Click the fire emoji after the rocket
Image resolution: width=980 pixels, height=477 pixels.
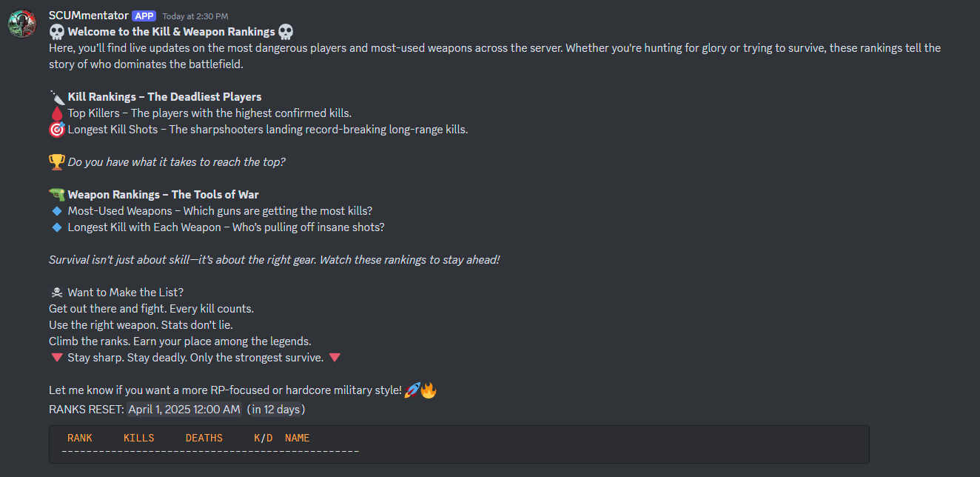(x=427, y=390)
